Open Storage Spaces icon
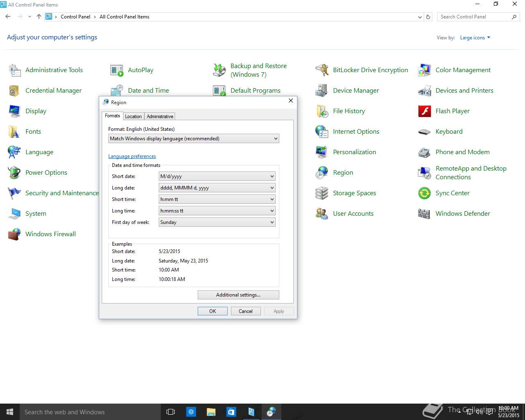525x420 pixels. [322, 193]
